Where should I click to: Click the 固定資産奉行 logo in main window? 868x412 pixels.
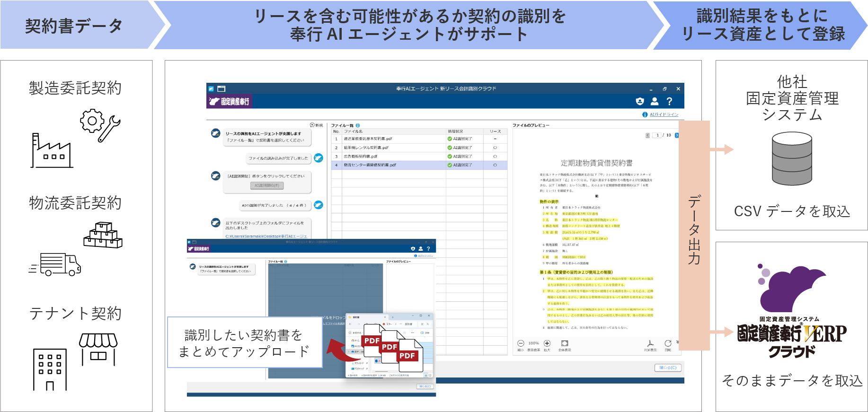point(229,101)
